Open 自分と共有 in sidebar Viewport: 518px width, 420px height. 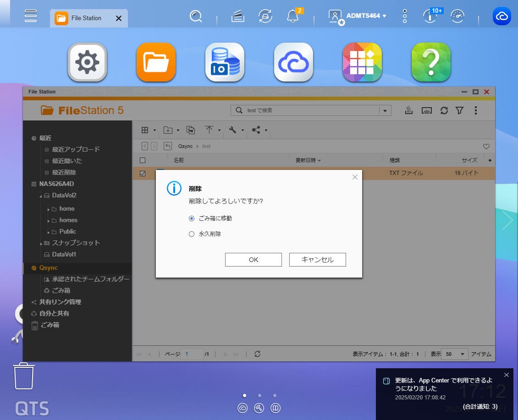pyautogui.click(x=54, y=313)
